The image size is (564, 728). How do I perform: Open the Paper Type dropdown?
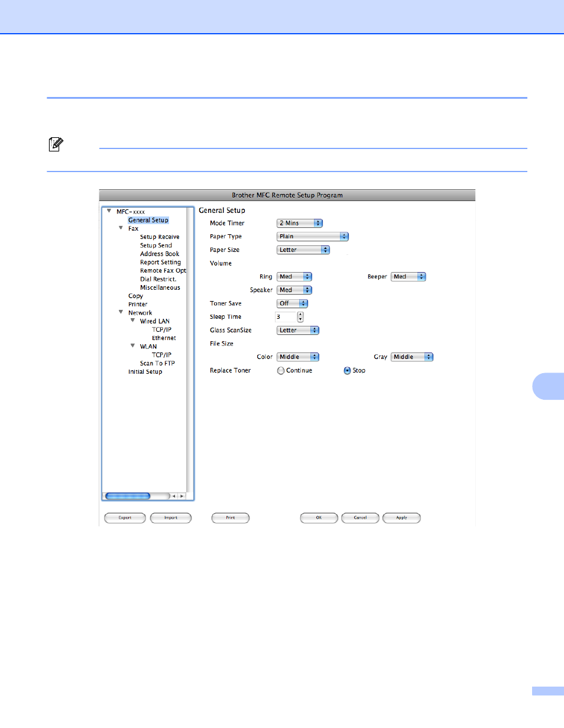(313, 236)
